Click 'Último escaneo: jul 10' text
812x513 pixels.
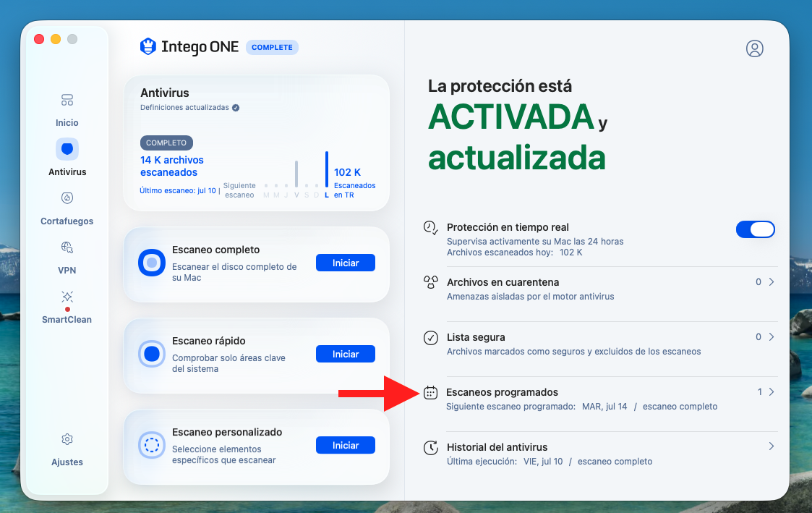pyautogui.click(x=178, y=191)
